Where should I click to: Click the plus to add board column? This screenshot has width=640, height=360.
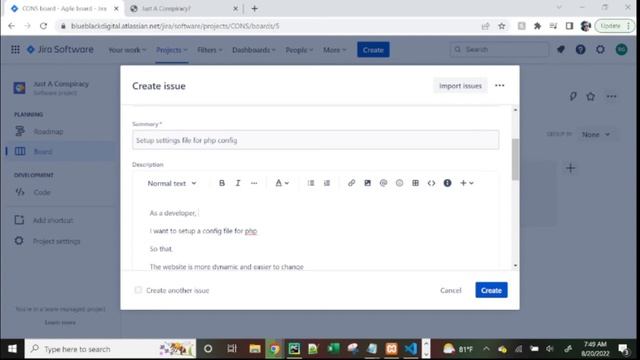[571, 168]
